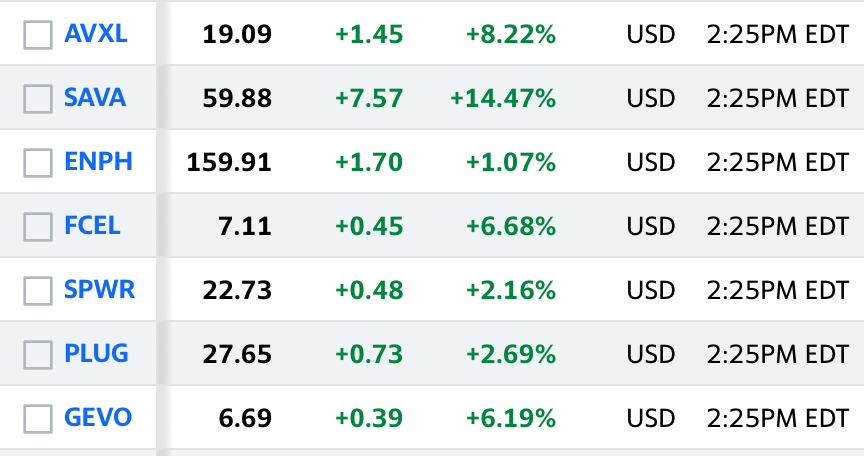The height and width of the screenshot is (456, 864).
Task: Open the GEVO symbol link
Action: pos(98,417)
